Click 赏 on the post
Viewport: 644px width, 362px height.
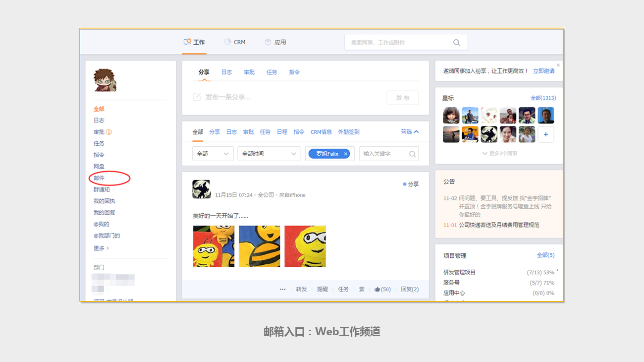pyautogui.click(x=362, y=289)
